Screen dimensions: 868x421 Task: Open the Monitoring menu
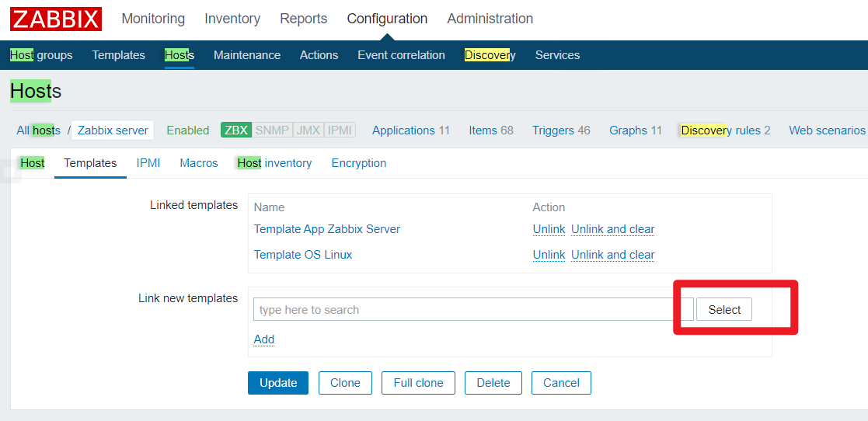[x=153, y=19]
